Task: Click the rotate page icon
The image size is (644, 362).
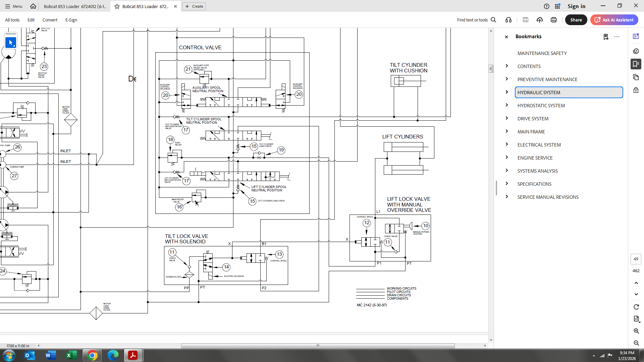Action: point(636,307)
